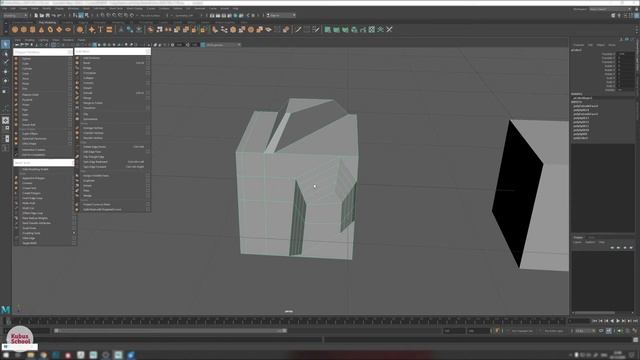Switch to the Poly Modeling shelf tab
Image resolution: width=640 pixels, height=360 pixels.
47,22
